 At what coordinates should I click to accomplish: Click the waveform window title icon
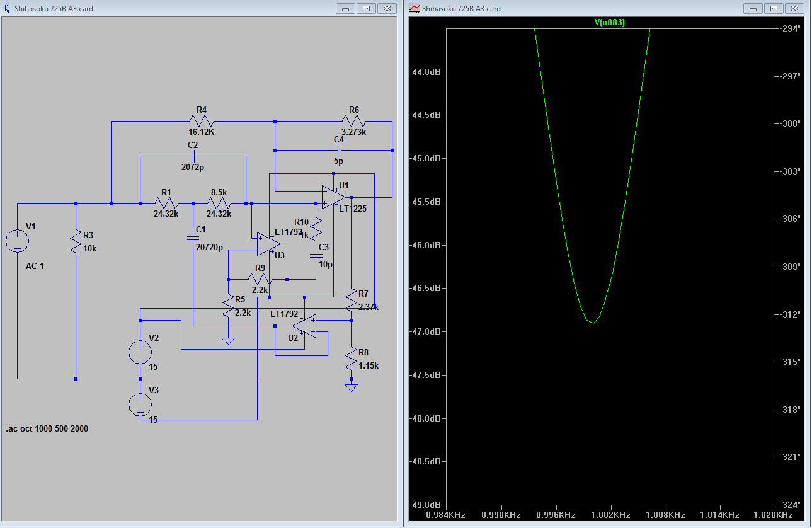tap(415, 8)
